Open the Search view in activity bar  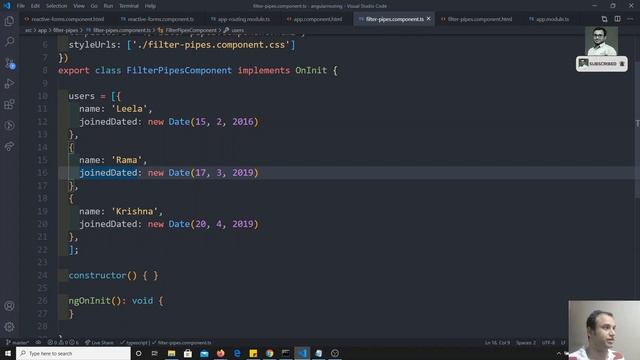pyautogui.click(x=9, y=42)
